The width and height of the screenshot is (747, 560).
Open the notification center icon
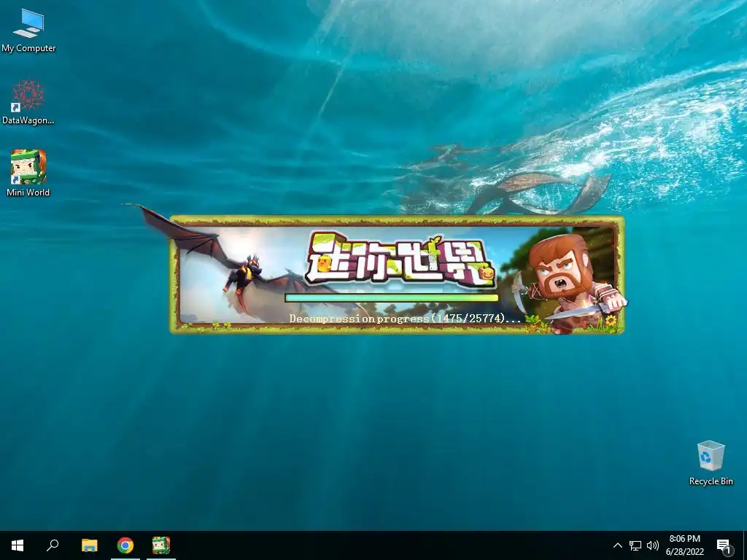[x=724, y=546]
